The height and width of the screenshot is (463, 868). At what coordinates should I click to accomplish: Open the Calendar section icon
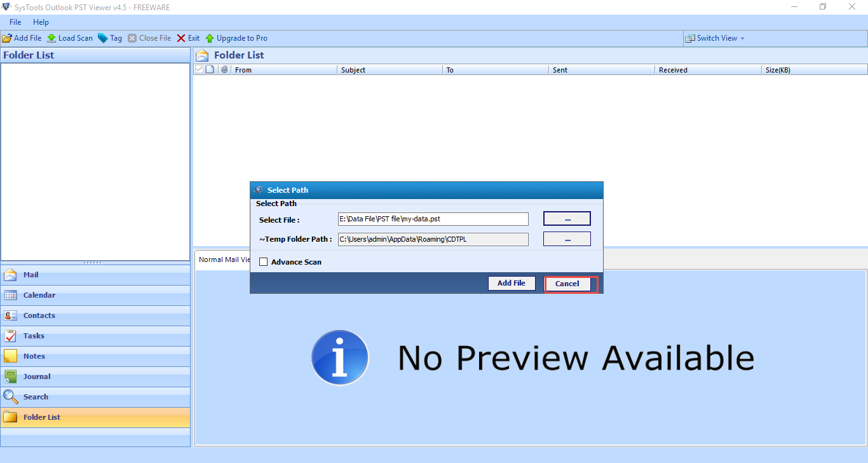pos(11,295)
